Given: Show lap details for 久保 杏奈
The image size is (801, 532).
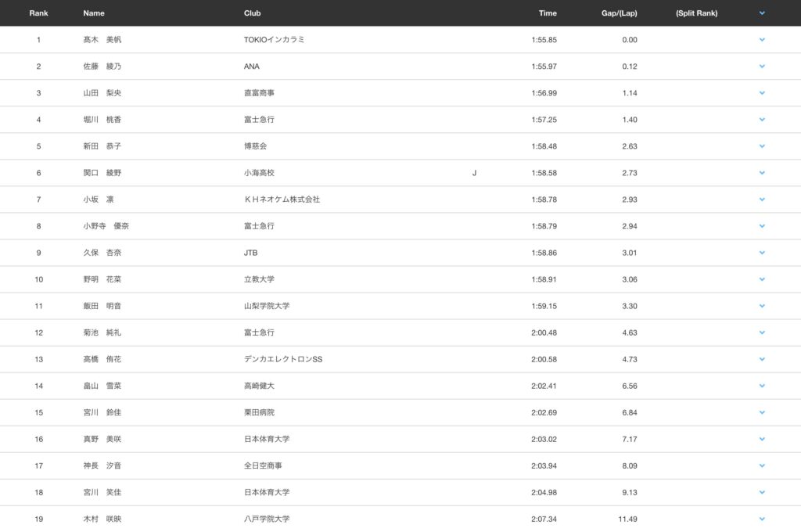Looking at the screenshot, I should pyautogui.click(x=762, y=253).
